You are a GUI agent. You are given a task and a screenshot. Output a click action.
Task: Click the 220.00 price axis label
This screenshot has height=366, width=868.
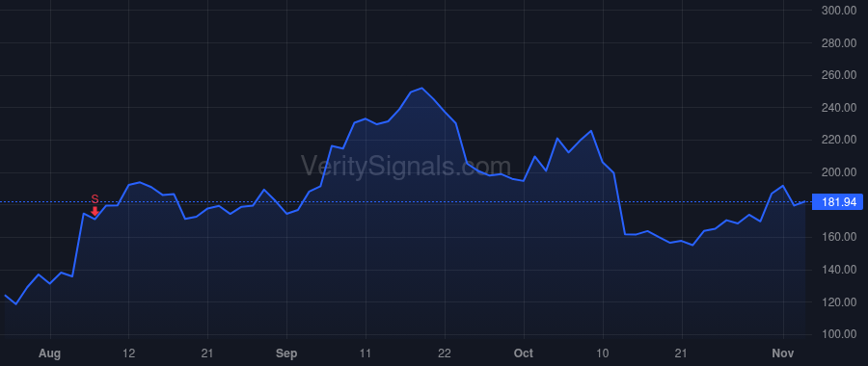coord(839,140)
